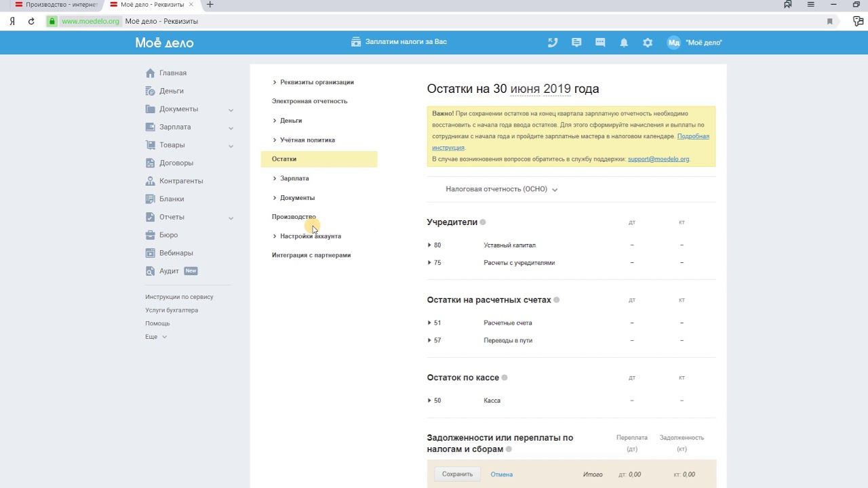Expand account 50 Касса row
Screen dimensions: 868x488
point(430,401)
